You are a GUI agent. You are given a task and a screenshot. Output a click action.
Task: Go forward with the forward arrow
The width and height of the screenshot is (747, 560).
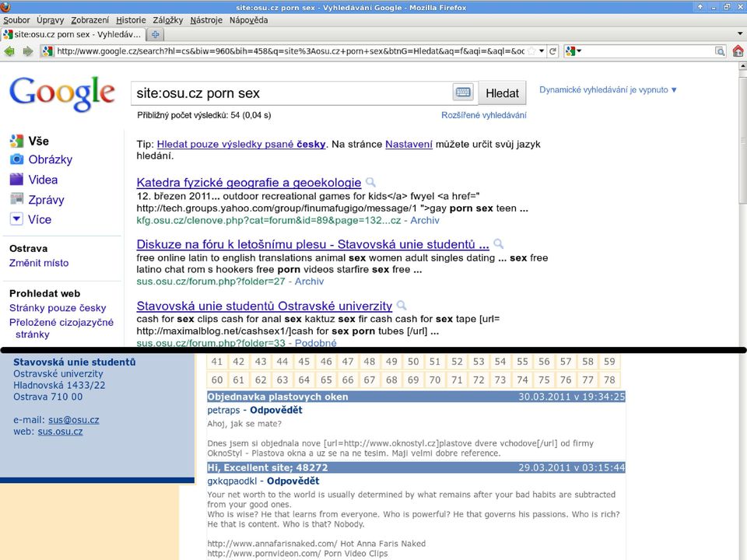coord(28,51)
